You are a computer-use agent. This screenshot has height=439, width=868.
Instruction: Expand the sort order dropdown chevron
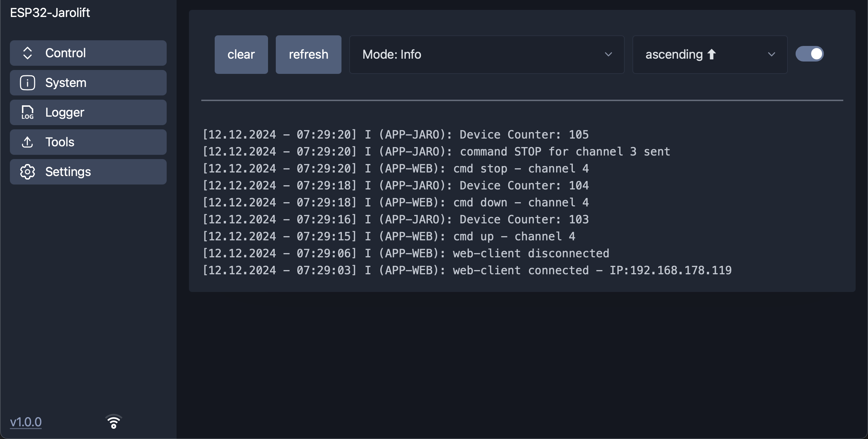click(x=771, y=54)
